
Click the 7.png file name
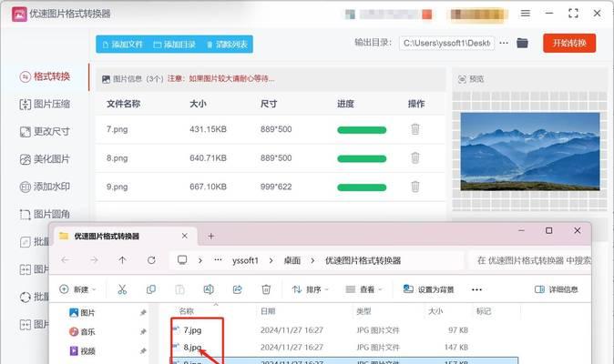click(118, 129)
